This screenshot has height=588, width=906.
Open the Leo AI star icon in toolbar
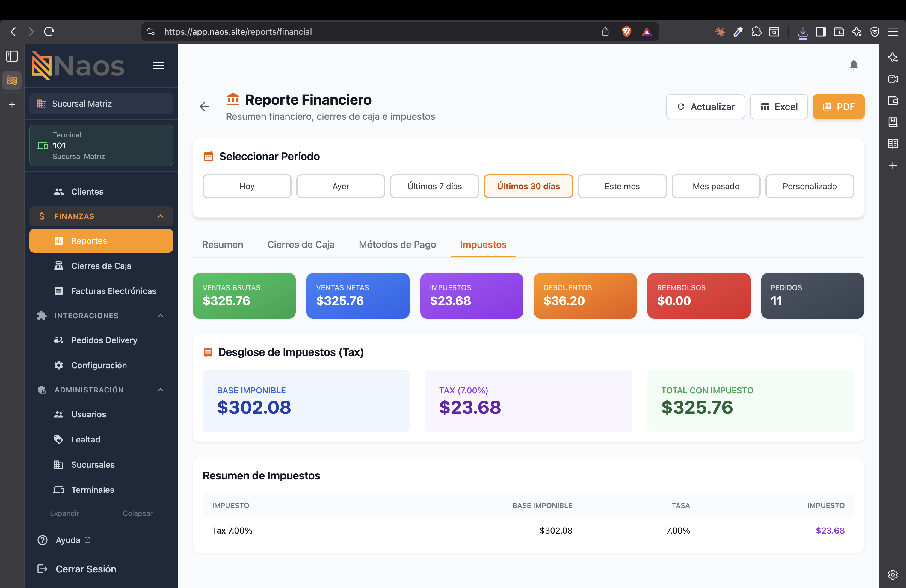point(857,31)
